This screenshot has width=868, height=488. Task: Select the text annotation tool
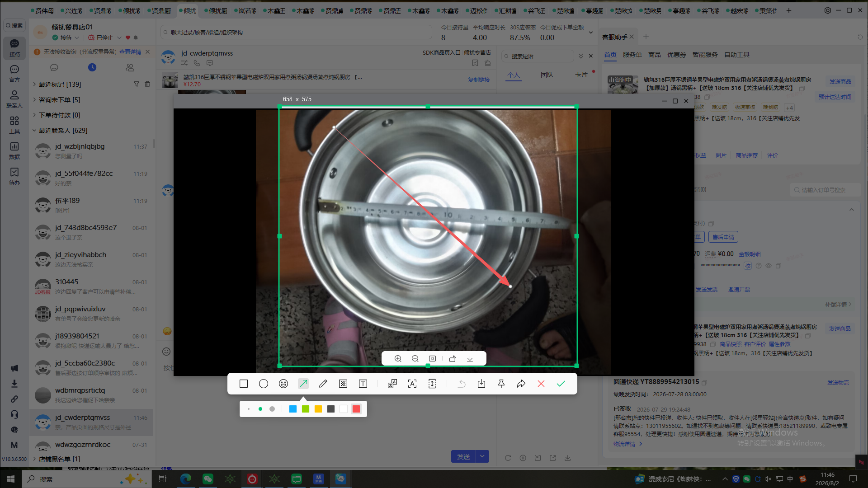click(363, 384)
